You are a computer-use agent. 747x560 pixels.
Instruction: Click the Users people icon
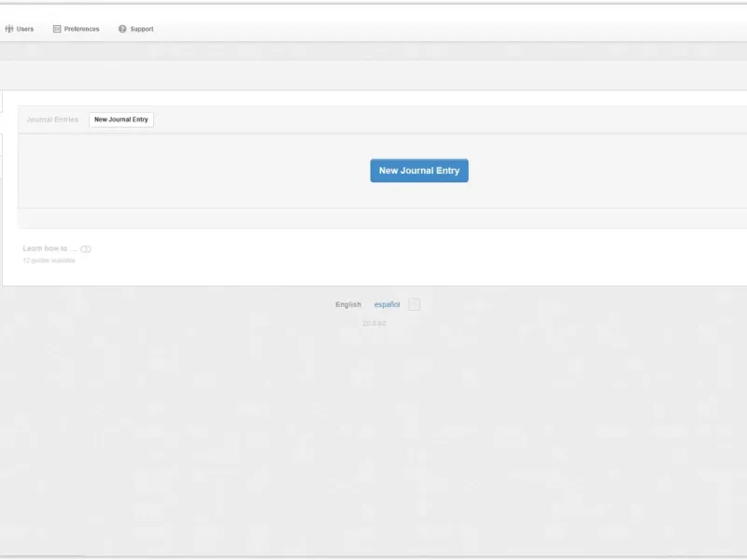[9, 29]
